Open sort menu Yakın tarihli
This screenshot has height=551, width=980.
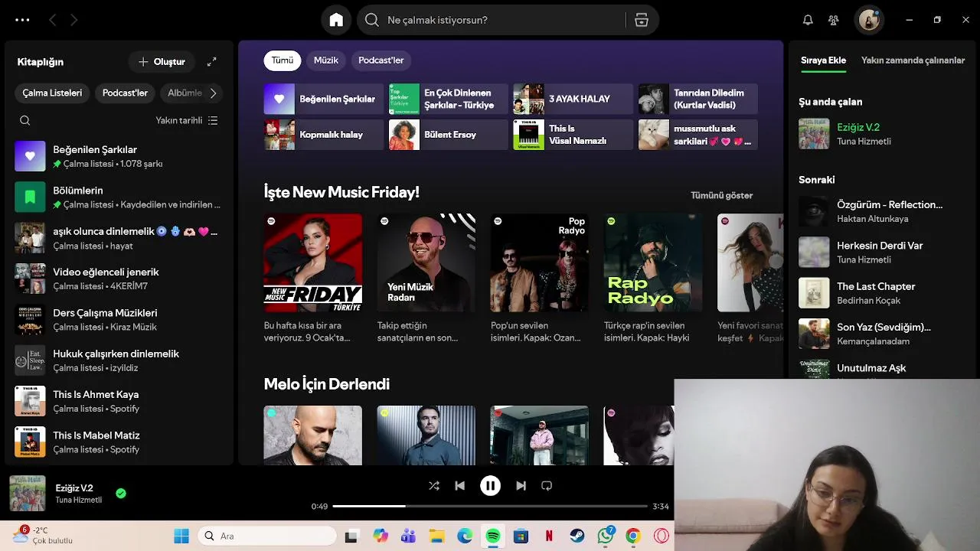(187, 120)
